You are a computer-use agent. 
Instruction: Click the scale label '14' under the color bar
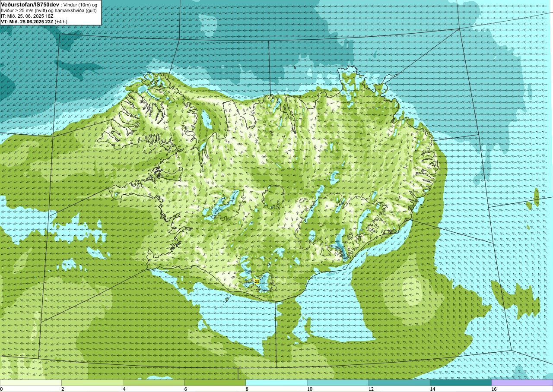click(x=432, y=389)
